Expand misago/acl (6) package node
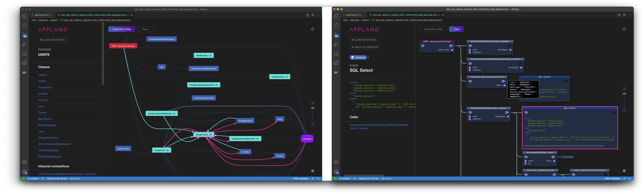This screenshot has height=194, width=644. (x=162, y=150)
